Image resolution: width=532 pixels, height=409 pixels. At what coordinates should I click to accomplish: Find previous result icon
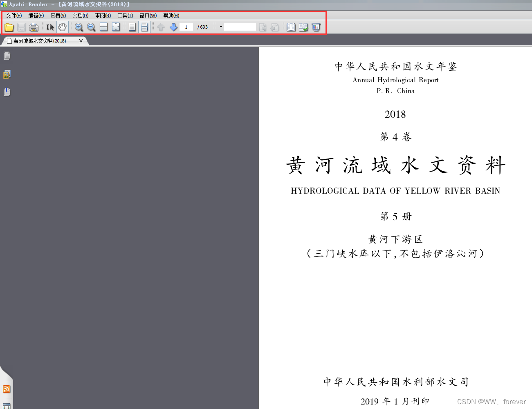pyautogui.click(x=275, y=27)
